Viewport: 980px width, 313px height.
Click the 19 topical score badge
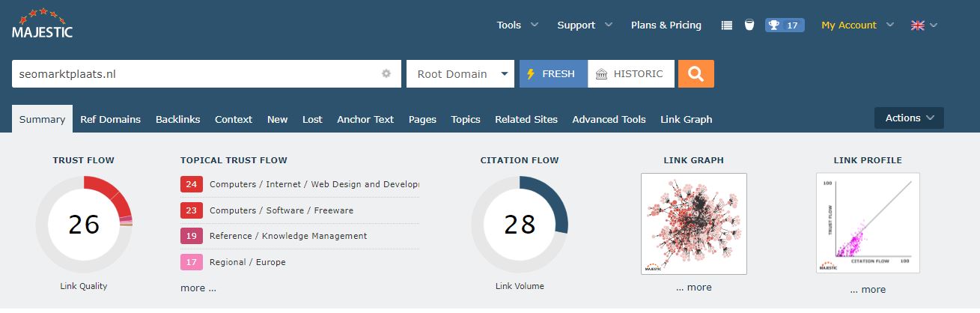pos(192,236)
